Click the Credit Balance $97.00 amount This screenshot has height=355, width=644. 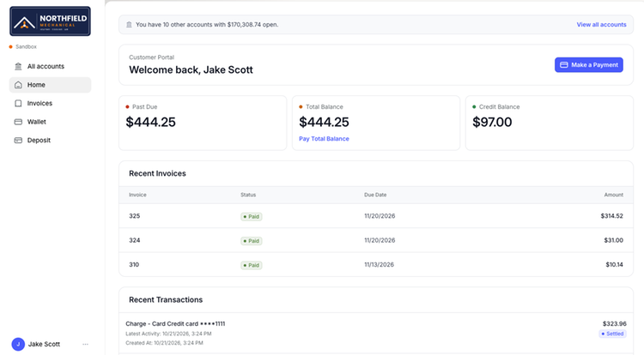click(492, 122)
